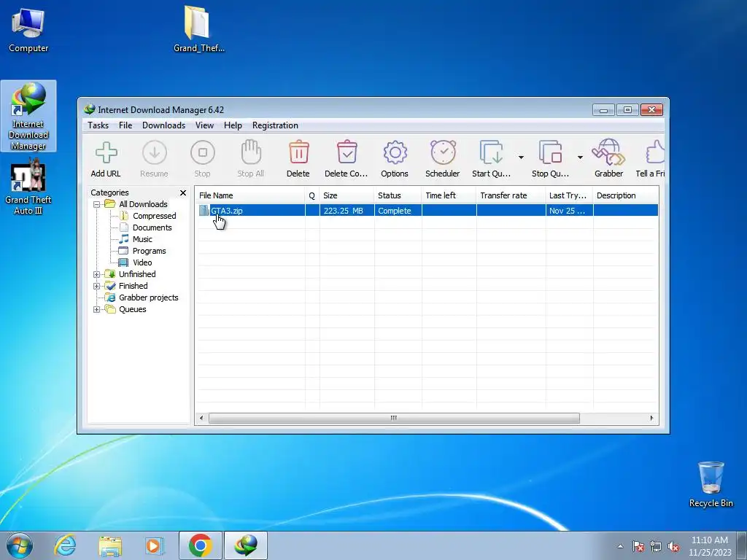
Task: Expand the Queues category node
Action: (97, 309)
